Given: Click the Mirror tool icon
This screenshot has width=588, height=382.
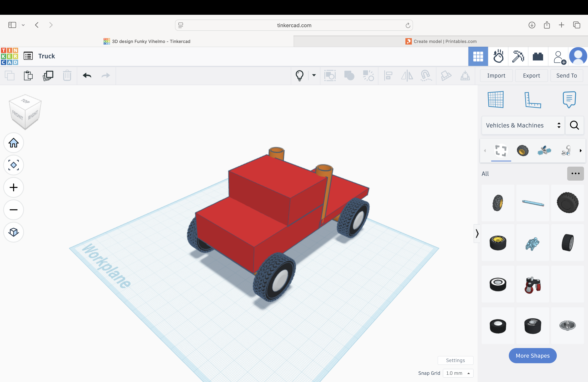Looking at the screenshot, I should pyautogui.click(x=407, y=76).
